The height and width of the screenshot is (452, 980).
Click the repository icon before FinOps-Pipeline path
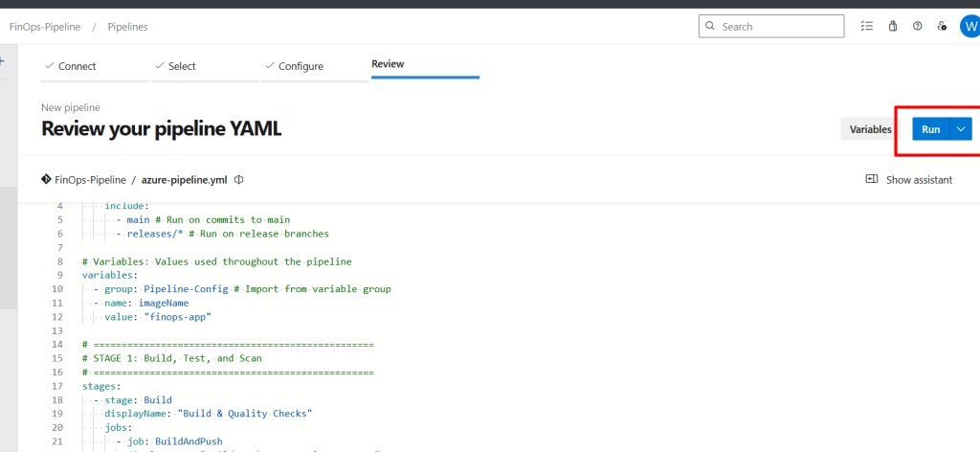[x=46, y=179]
